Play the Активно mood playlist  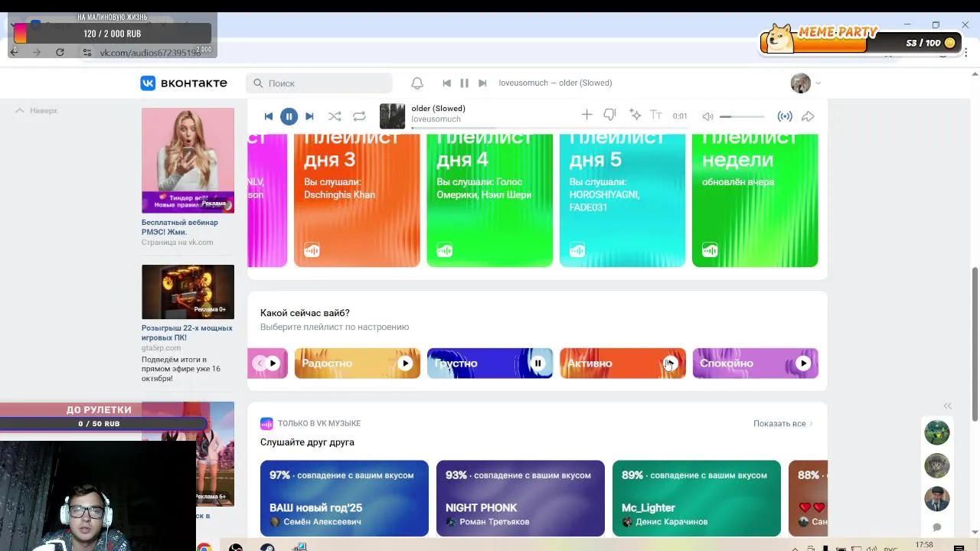[670, 364]
